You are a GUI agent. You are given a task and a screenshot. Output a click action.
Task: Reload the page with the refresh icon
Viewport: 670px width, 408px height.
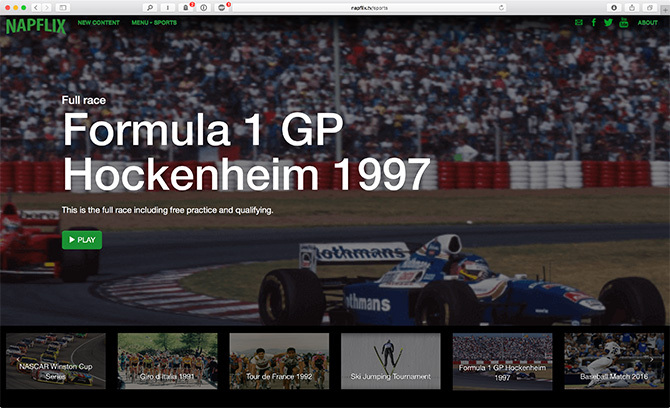click(x=501, y=8)
